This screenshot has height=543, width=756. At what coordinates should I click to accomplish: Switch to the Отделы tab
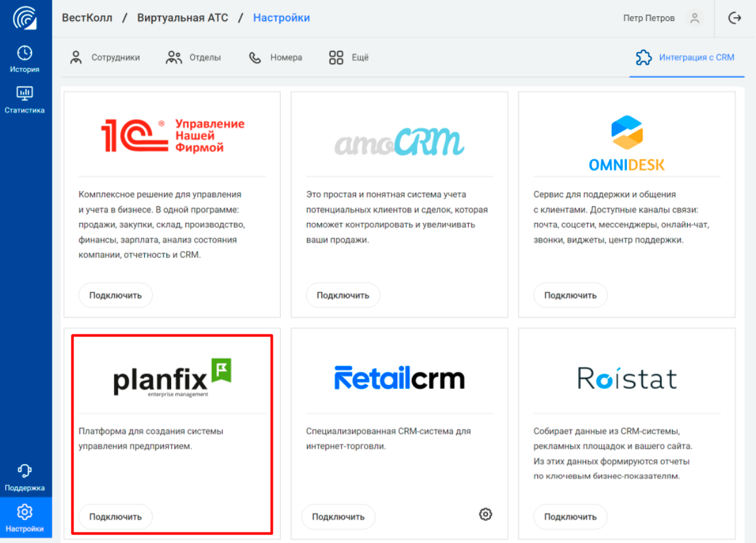pos(193,58)
